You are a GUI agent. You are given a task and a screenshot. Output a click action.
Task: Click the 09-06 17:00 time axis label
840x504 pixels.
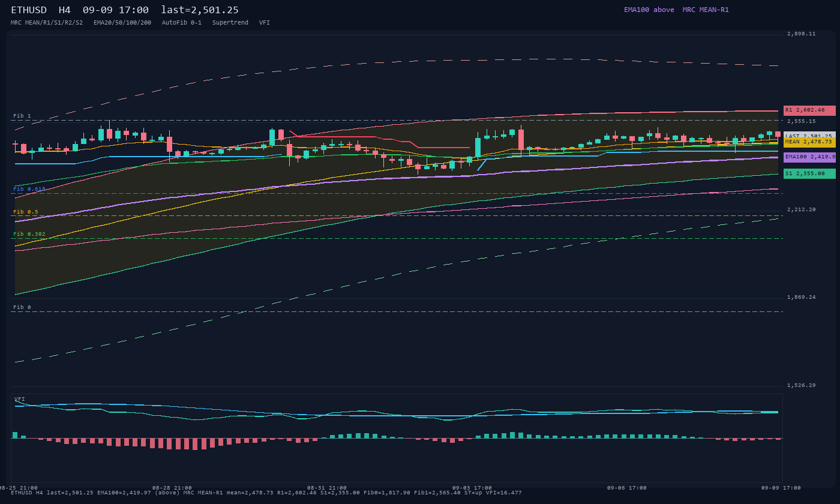(x=627, y=488)
